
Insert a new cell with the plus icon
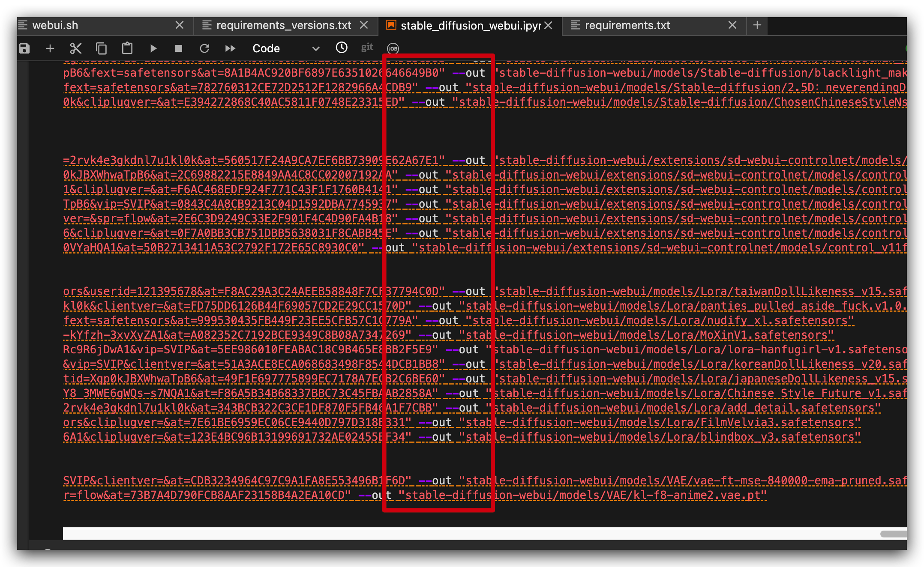point(50,48)
